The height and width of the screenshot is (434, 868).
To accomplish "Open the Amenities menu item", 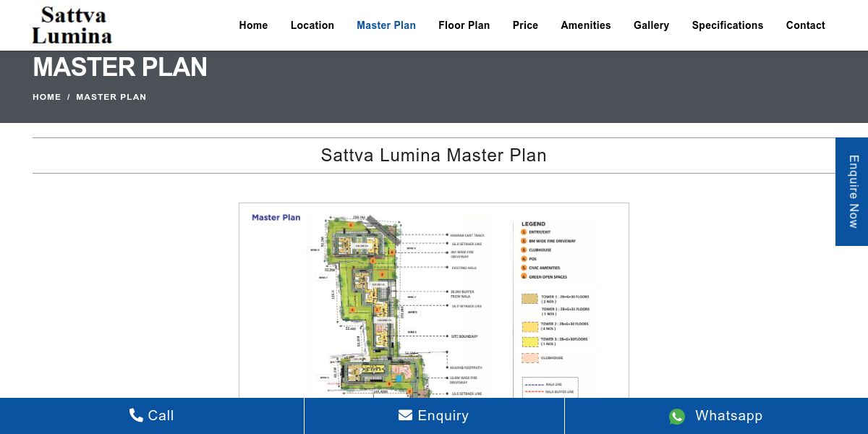I will click(586, 25).
